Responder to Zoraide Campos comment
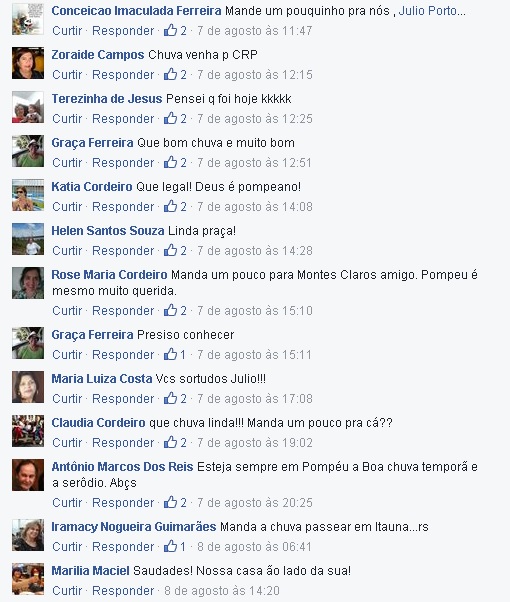The width and height of the screenshot is (510, 602). (x=123, y=74)
